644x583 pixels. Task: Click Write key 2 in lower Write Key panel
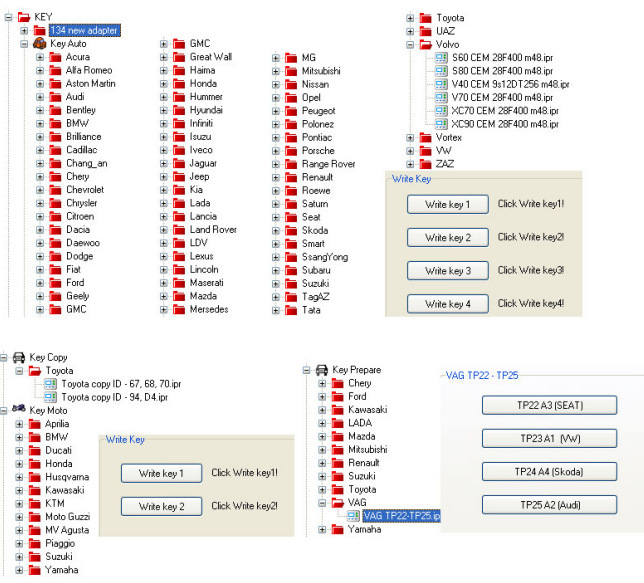pyautogui.click(x=161, y=507)
